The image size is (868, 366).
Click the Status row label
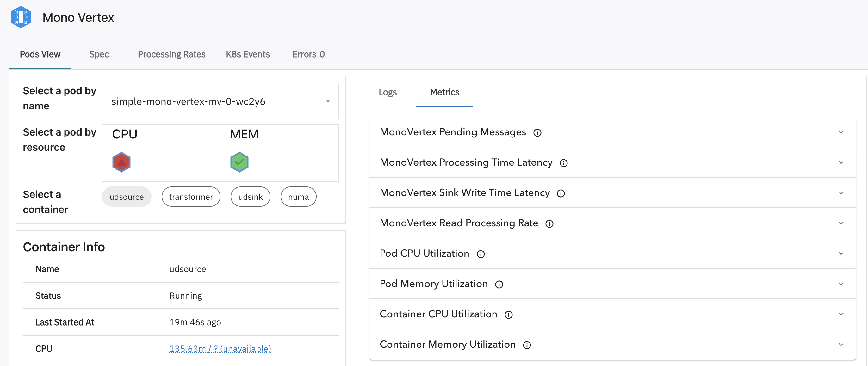click(48, 296)
